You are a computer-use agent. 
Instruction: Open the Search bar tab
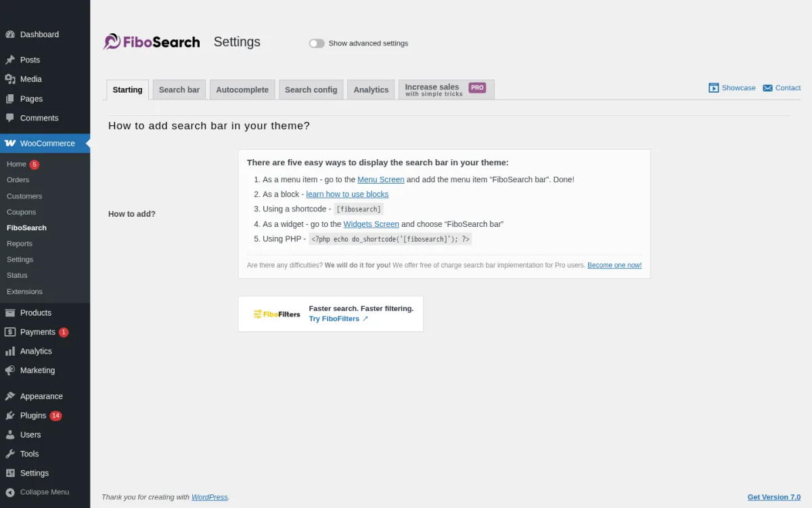pos(179,89)
